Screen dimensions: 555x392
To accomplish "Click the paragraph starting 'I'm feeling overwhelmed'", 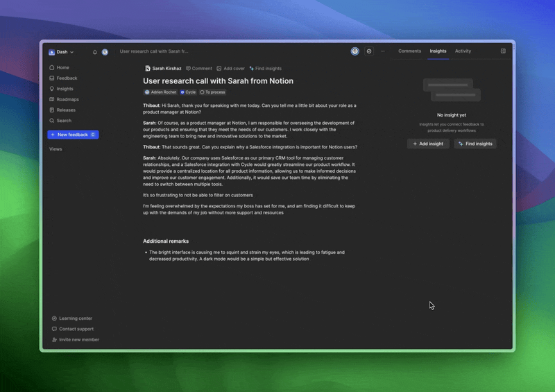I will tap(249, 210).
